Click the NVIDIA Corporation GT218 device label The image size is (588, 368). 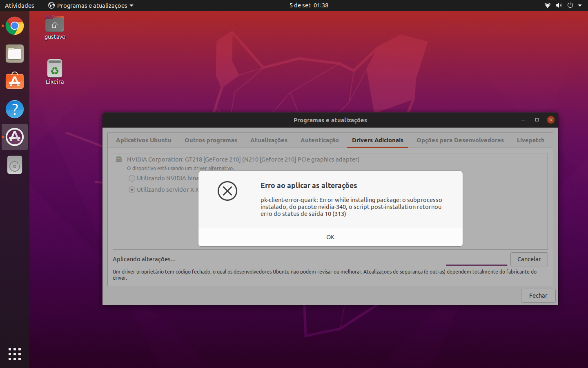point(243,159)
